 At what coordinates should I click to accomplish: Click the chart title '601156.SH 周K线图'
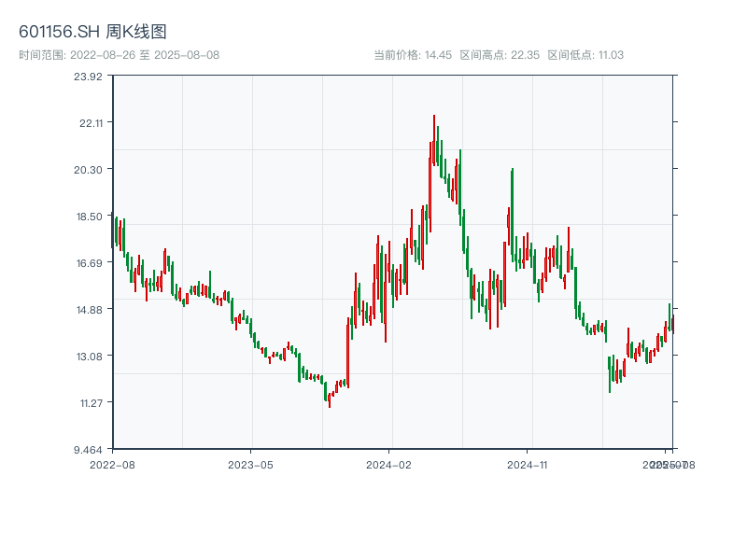coord(92,32)
